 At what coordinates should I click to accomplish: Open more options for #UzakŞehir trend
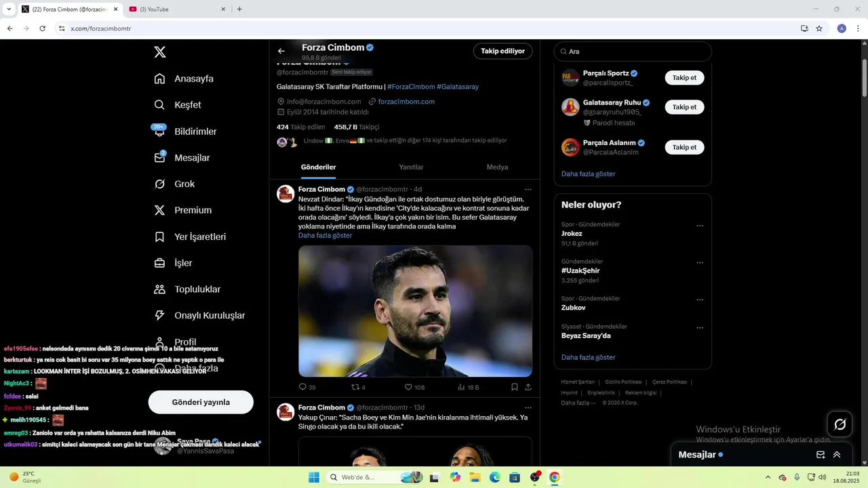click(700, 263)
